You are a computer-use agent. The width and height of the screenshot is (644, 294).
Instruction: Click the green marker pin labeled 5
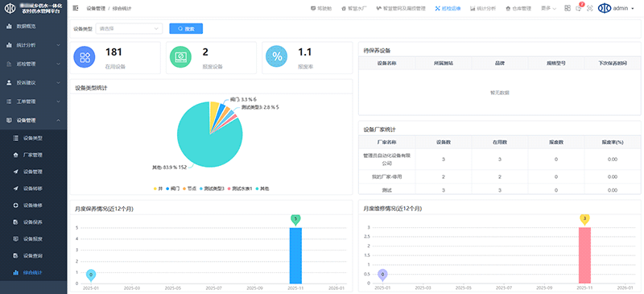click(295, 220)
